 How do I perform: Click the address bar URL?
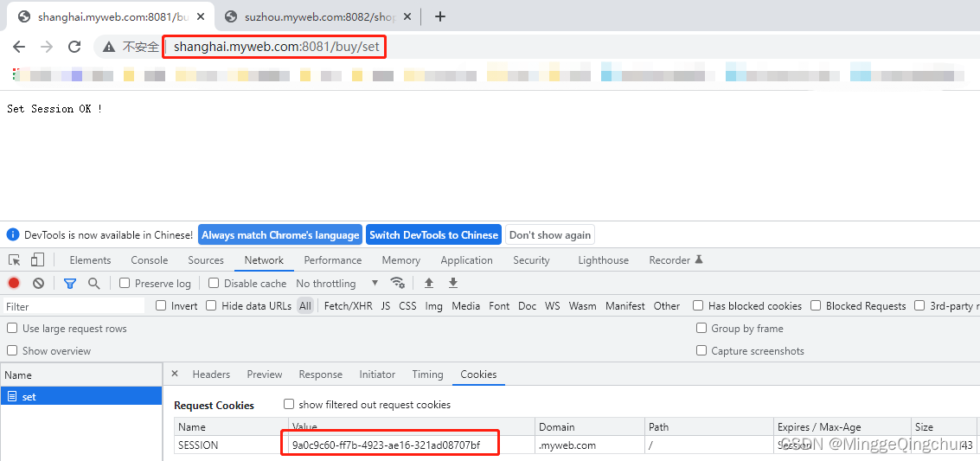(276, 47)
